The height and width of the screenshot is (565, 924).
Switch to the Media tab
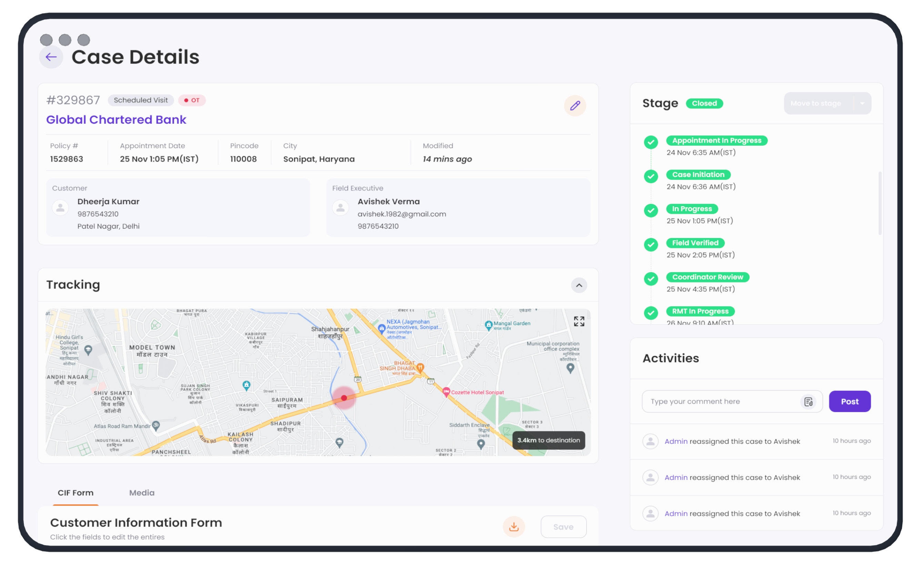[x=142, y=493]
